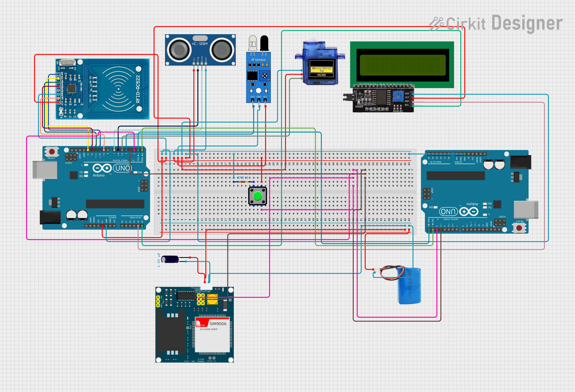Image resolution: width=575 pixels, height=392 pixels.
Task: Click the "1.00 µF" capacitor value label
Action: click(x=159, y=260)
